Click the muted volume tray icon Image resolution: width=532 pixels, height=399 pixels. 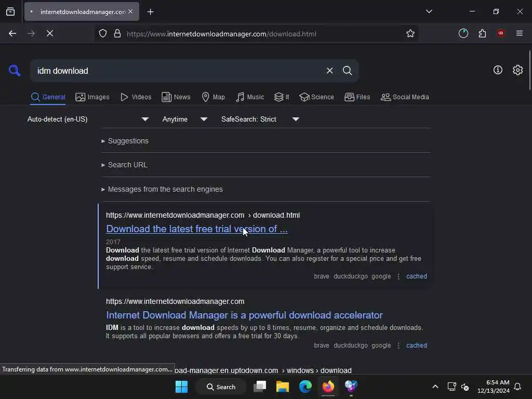pos(465,387)
